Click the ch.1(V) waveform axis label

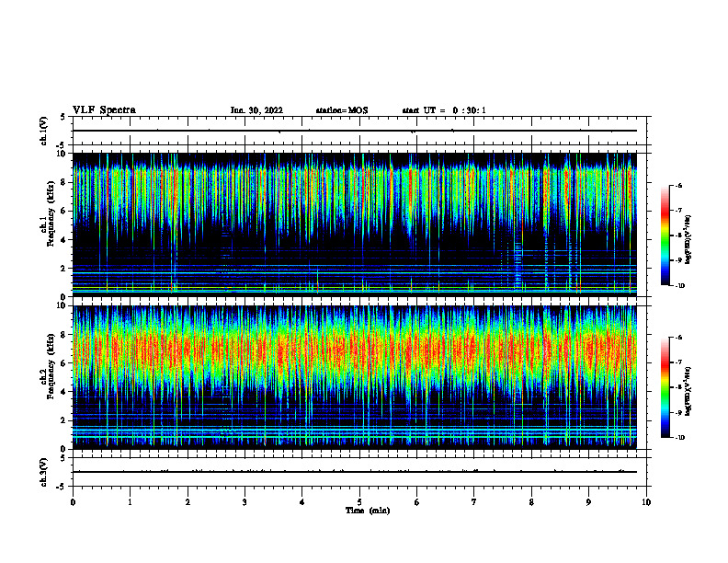(x=43, y=131)
